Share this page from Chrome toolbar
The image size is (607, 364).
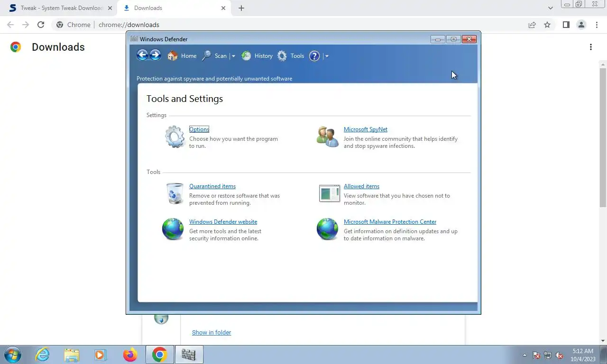click(532, 25)
